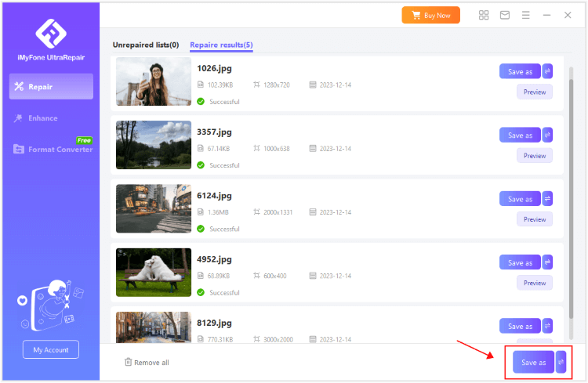Click the swap path icon for 6124.jpg
This screenshot has width=588, height=383.
coord(547,199)
